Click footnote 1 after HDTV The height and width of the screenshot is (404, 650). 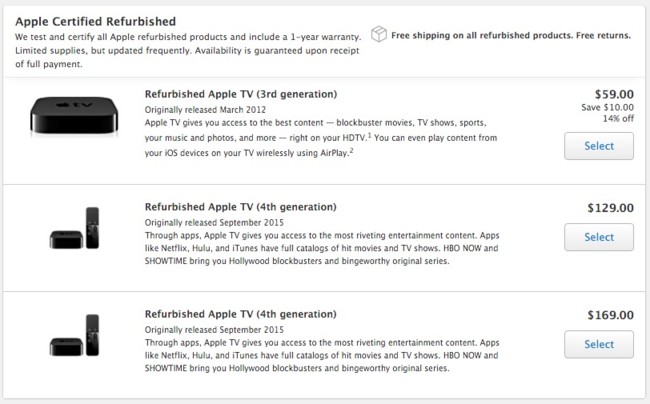coord(369,135)
